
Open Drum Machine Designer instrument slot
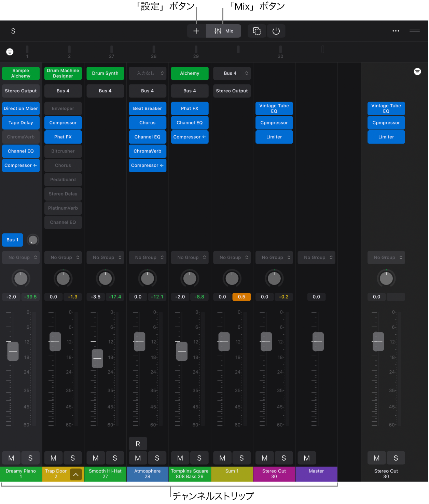click(x=63, y=73)
